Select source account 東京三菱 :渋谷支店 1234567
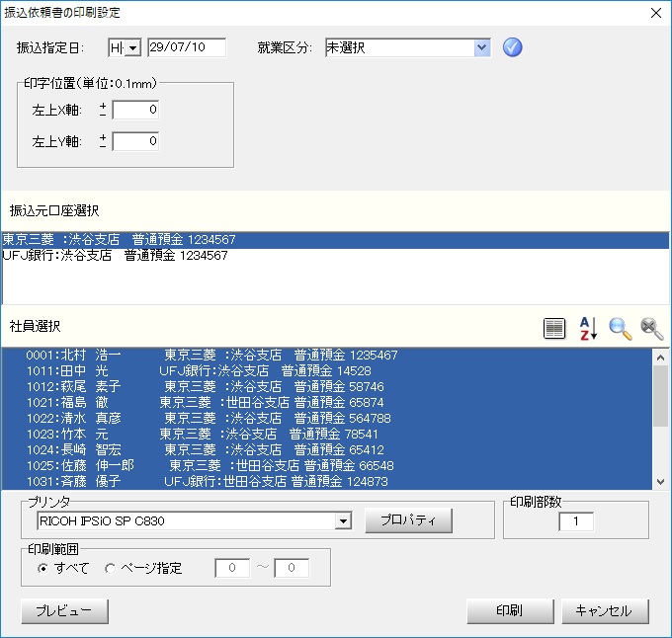Image resolution: width=672 pixels, height=638 pixels. click(335, 240)
